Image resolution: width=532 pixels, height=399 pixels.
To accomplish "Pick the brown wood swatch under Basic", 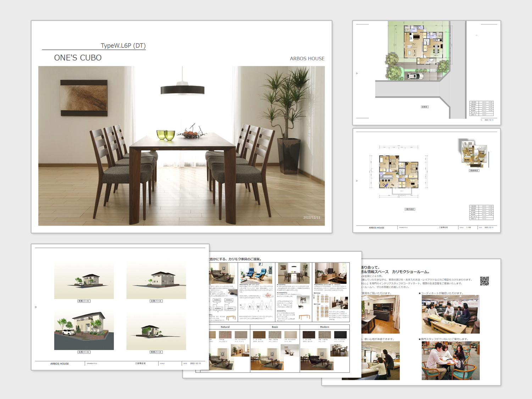I will (x=259, y=334).
